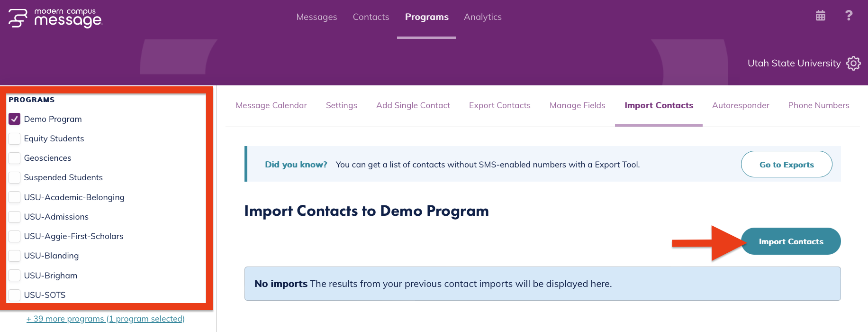868x332 pixels.
Task: Switch to the Phone Numbers tab
Action: [818, 105]
